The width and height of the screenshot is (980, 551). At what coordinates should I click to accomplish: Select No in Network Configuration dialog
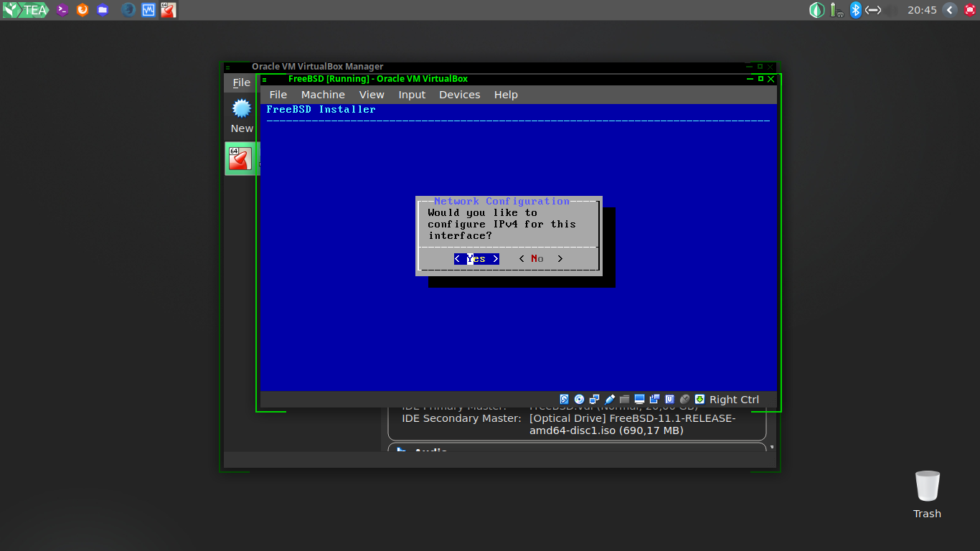[541, 259]
